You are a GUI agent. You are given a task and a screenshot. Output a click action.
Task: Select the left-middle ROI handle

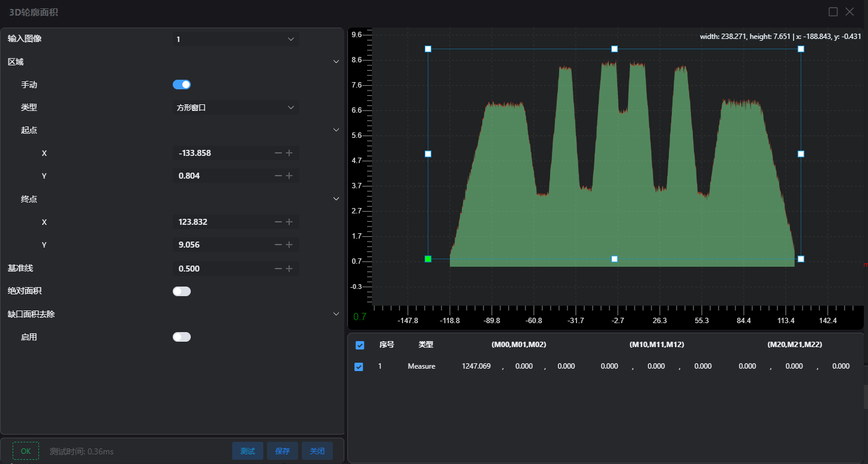428,154
